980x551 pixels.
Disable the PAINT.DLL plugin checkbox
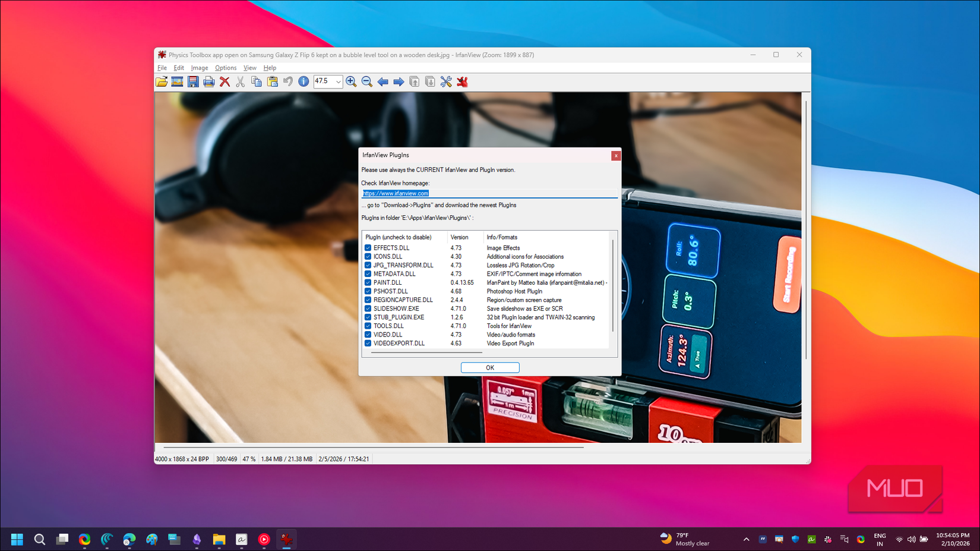point(368,282)
